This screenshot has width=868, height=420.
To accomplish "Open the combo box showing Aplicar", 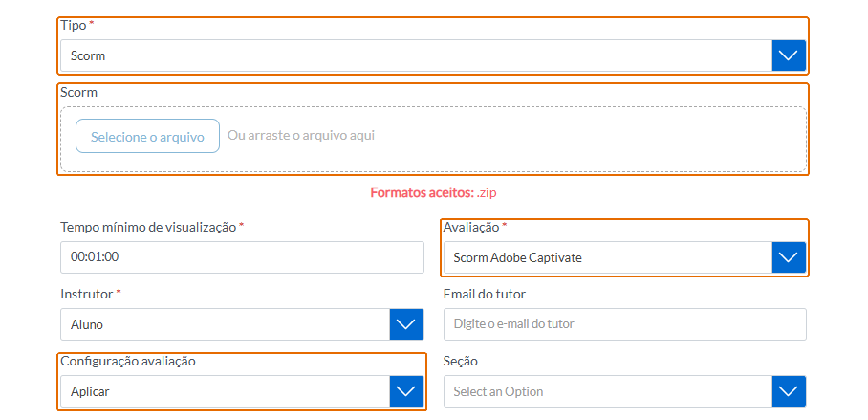I will 225,392.
